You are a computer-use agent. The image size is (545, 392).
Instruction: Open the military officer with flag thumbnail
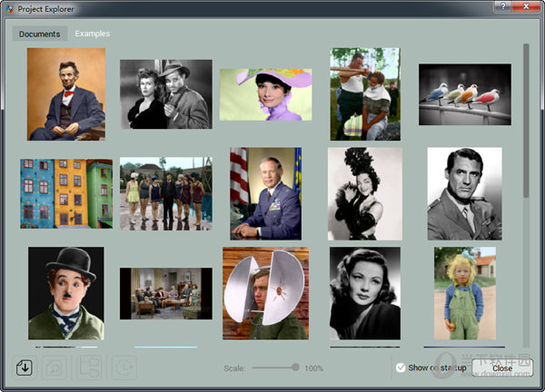[266, 194]
